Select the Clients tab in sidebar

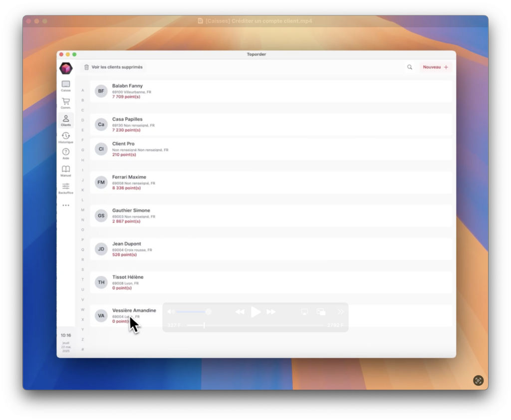pyautogui.click(x=65, y=120)
